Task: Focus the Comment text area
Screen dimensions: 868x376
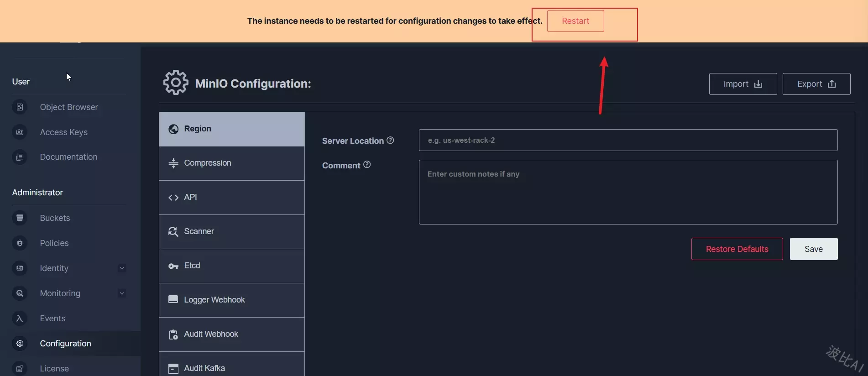Action: (628, 192)
